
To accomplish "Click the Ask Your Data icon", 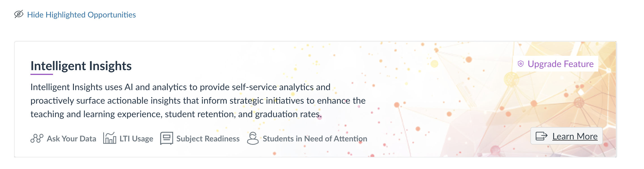I will coord(37,138).
